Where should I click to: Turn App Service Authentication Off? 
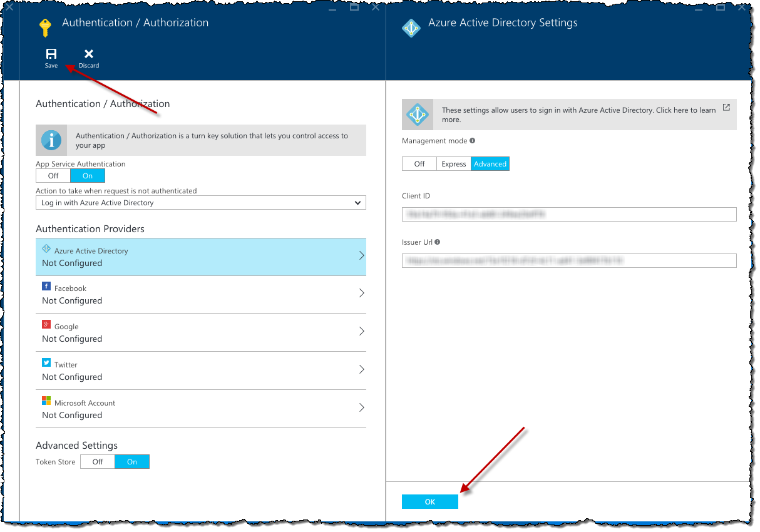click(x=53, y=176)
